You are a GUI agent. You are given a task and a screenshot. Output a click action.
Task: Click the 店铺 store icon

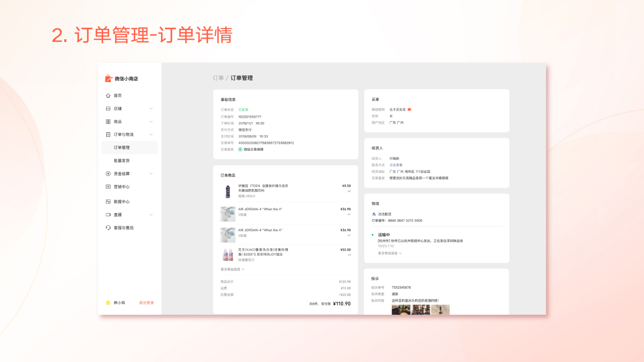click(x=108, y=109)
